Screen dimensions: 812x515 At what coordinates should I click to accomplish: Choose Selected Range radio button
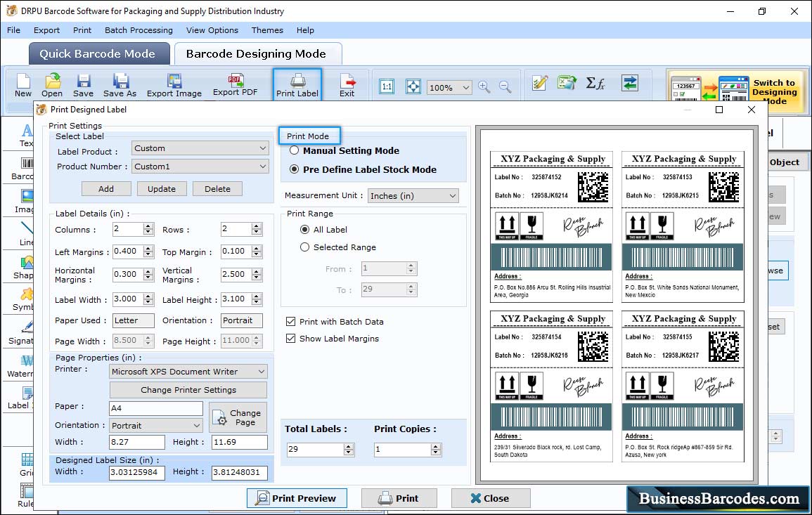[304, 247]
